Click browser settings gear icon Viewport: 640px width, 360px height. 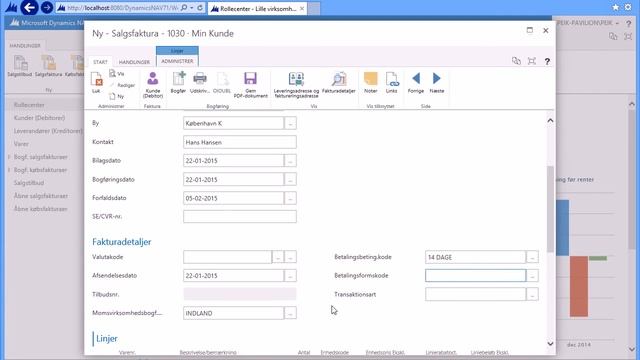point(628,7)
